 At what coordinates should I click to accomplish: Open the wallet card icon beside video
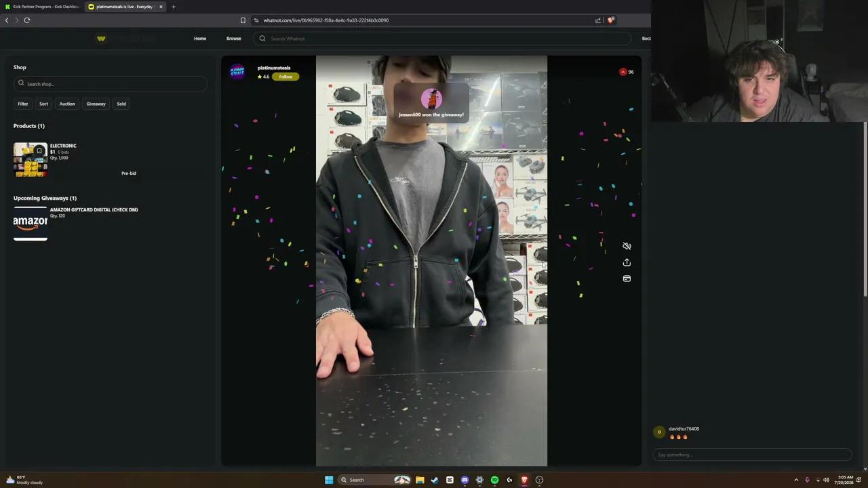pyautogui.click(x=627, y=279)
